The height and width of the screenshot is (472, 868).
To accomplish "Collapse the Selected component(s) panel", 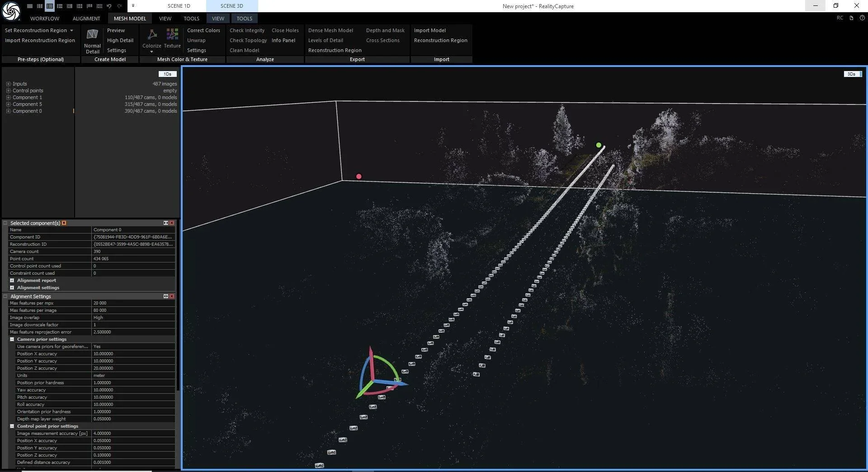I will pyautogui.click(x=5, y=223).
